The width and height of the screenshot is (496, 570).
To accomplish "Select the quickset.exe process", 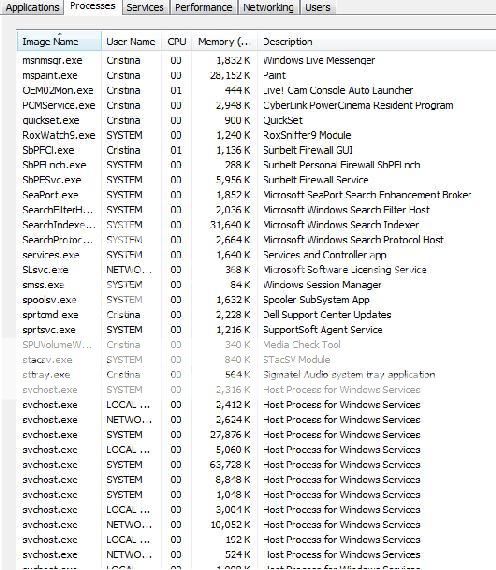I will (256, 120).
